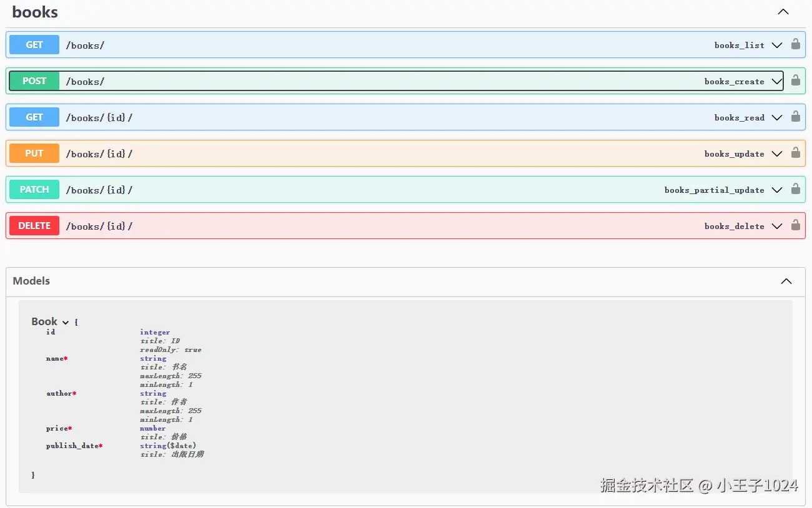Click the string($date) type text
The image size is (812, 508).
168,446
